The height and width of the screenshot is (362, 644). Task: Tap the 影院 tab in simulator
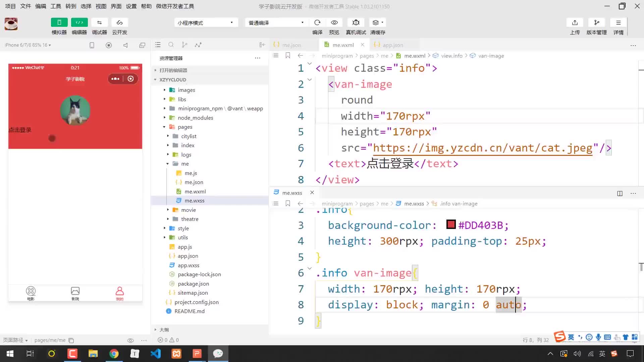[75, 293]
